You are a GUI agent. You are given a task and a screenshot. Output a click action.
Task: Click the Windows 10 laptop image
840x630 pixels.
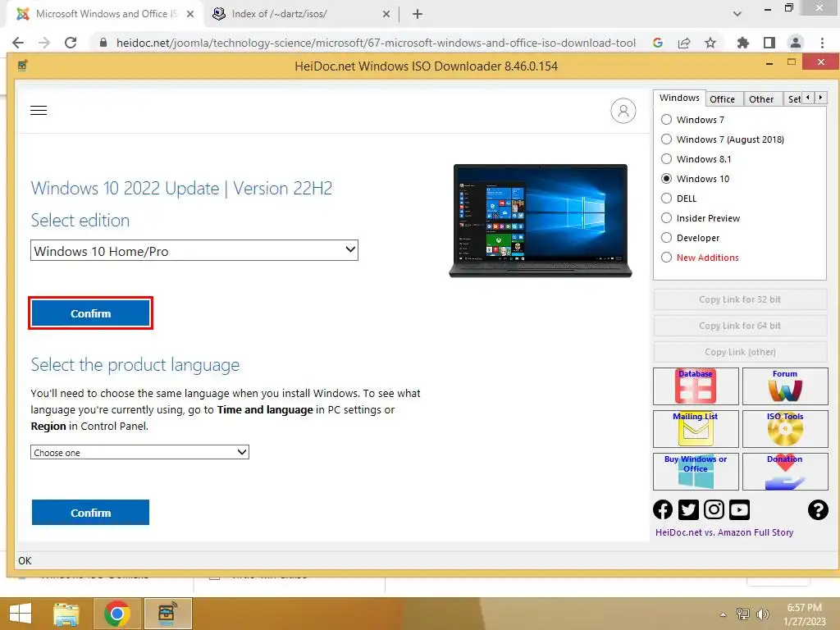point(541,221)
